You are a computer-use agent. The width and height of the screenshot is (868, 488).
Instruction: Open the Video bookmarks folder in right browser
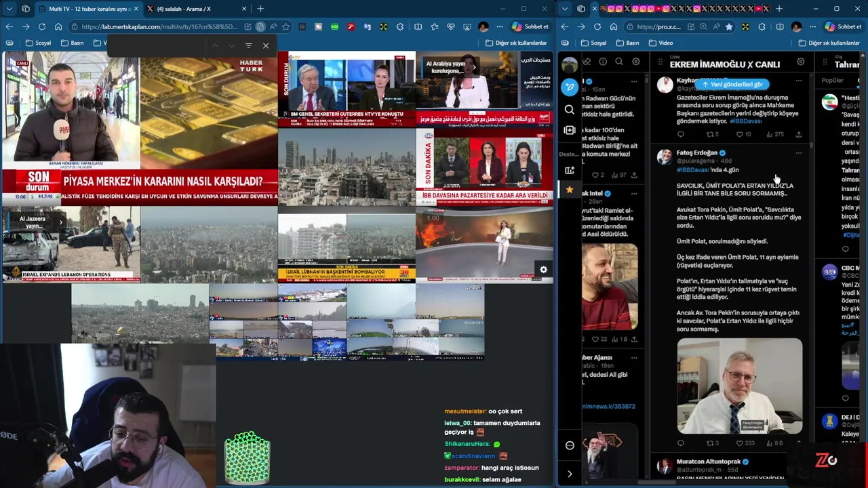point(660,43)
